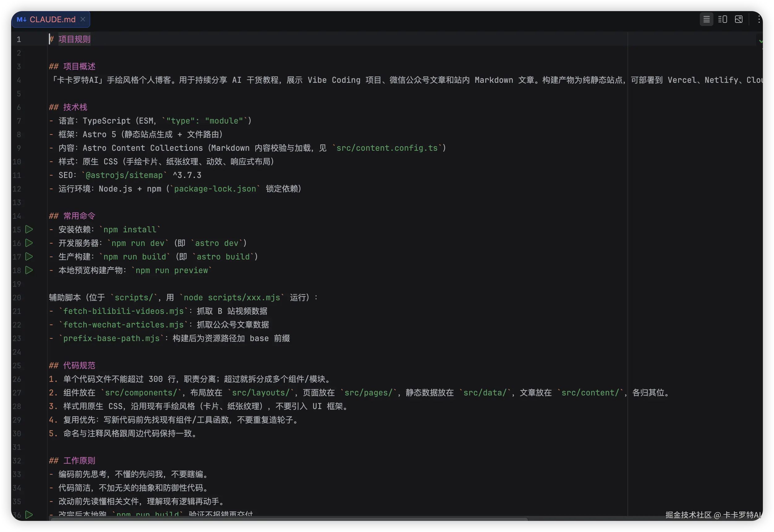
Task: Run npm run preview from line 18 gutter
Action: click(x=29, y=270)
